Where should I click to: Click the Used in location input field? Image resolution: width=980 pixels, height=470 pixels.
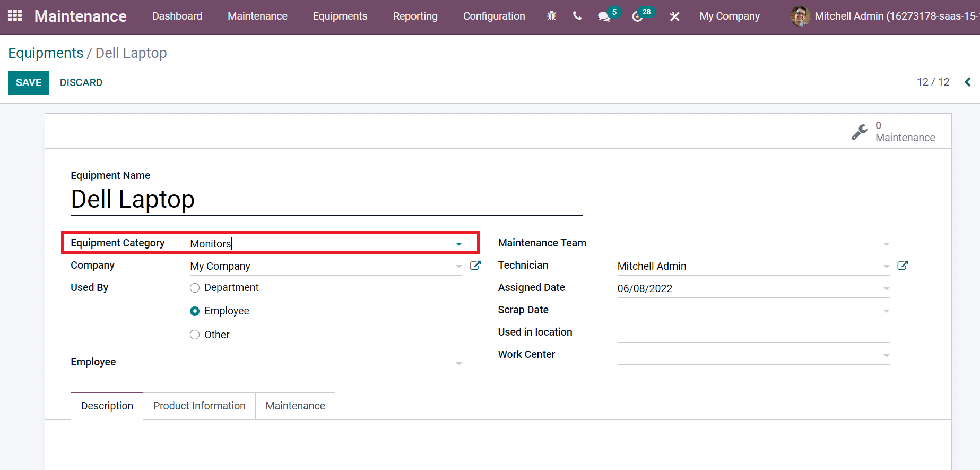tap(753, 332)
